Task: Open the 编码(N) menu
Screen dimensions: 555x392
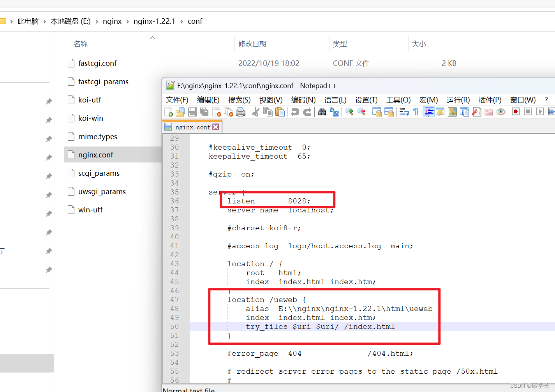Action: click(303, 100)
